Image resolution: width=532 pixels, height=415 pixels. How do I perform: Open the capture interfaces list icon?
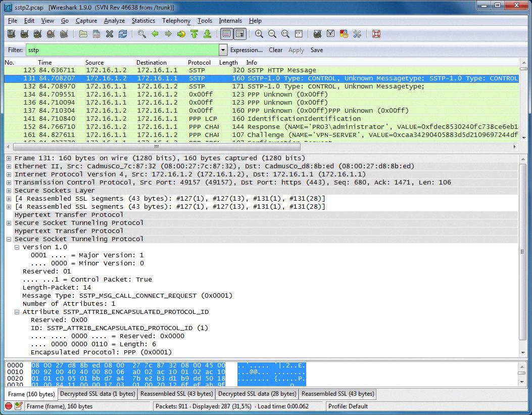point(11,34)
